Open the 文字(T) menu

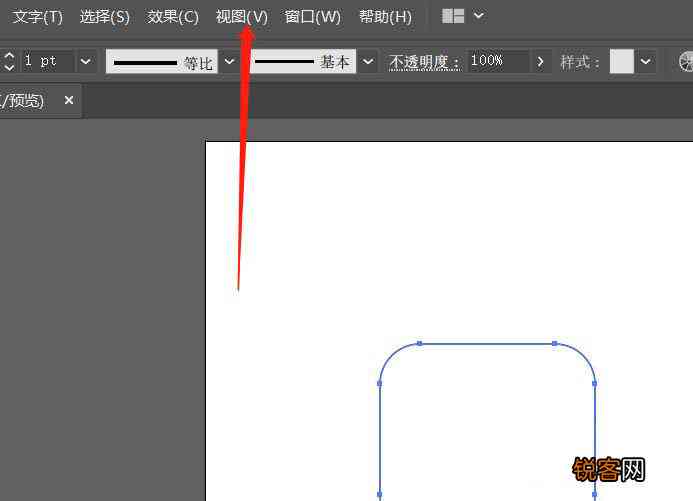[38, 17]
